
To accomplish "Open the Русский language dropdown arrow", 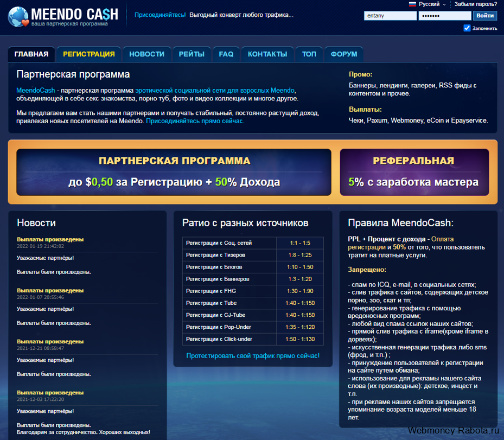I will (x=444, y=4).
